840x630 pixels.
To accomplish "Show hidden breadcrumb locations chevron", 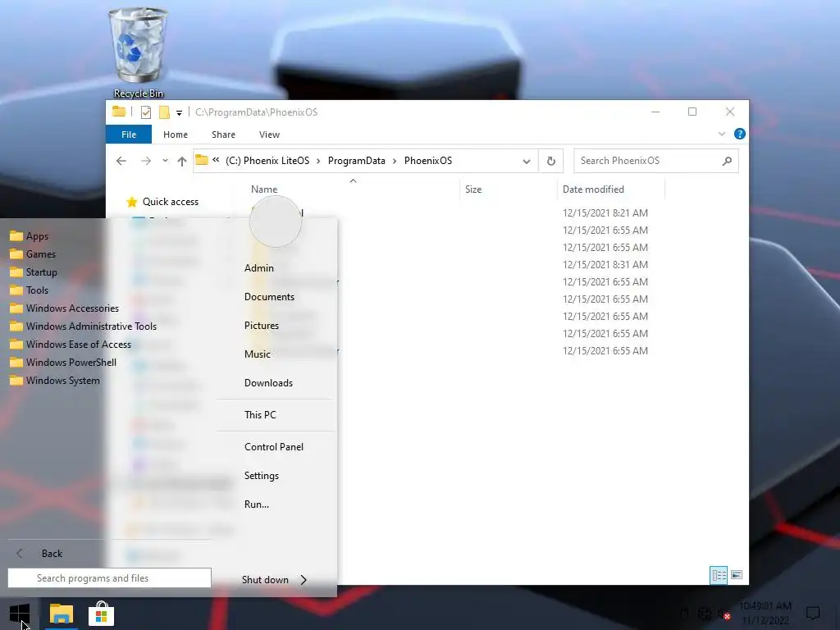I will pos(216,160).
